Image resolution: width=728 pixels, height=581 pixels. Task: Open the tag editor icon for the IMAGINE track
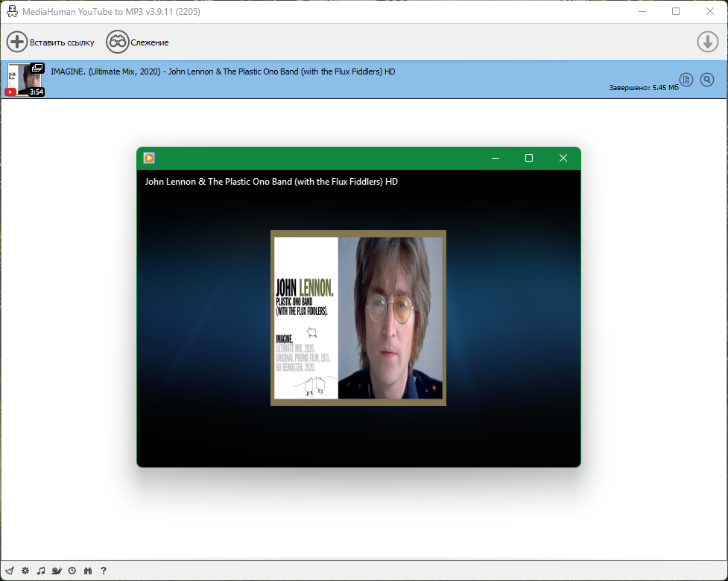point(686,80)
